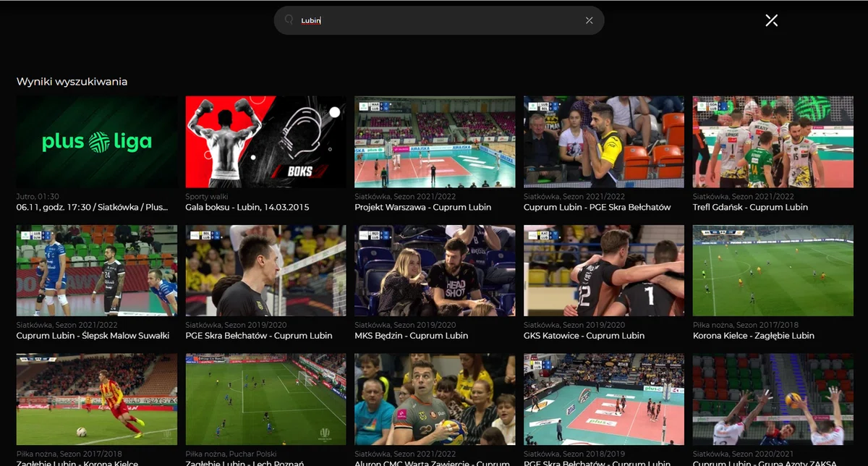This screenshot has width=868, height=466.
Task: Clear the search text with the small X
Action: tap(589, 20)
